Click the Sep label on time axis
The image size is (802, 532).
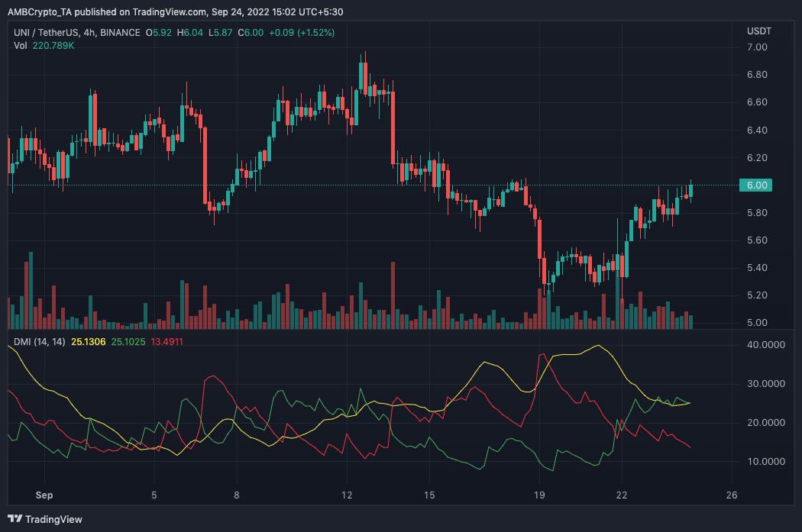(x=45, y=495)
